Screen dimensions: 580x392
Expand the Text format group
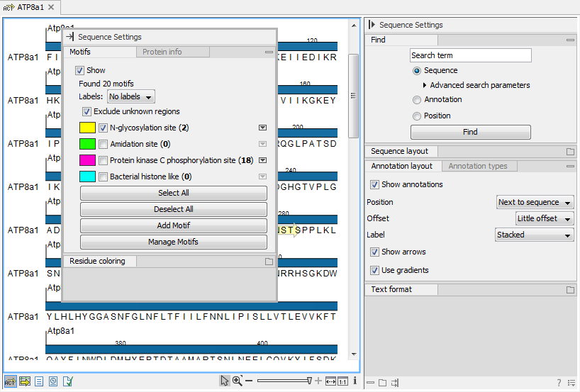click(x=570, y=290)
